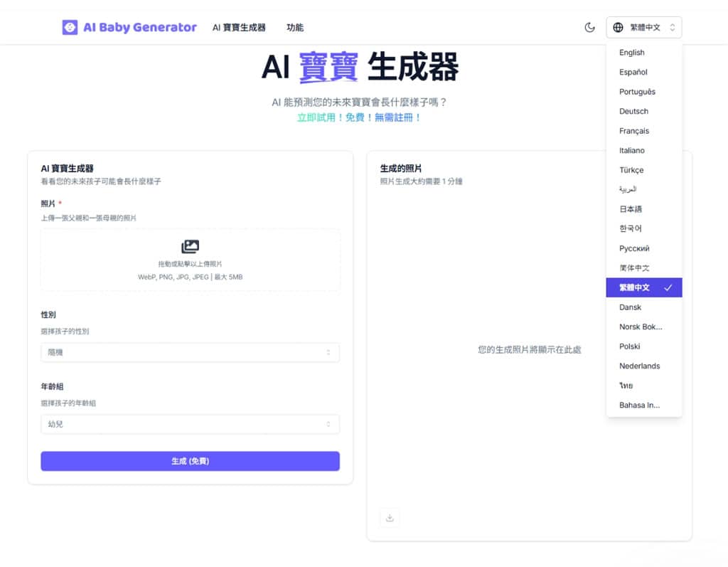The image size is (728, 567).
Task: Select Thai ไทย language option
Action: 644,386
